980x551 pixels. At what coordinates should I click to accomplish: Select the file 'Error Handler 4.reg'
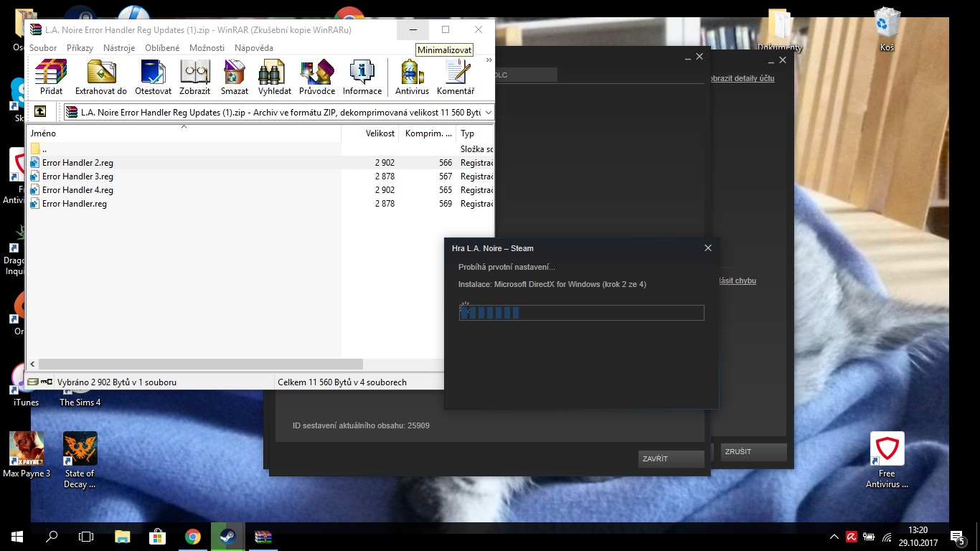click(260, 190)
